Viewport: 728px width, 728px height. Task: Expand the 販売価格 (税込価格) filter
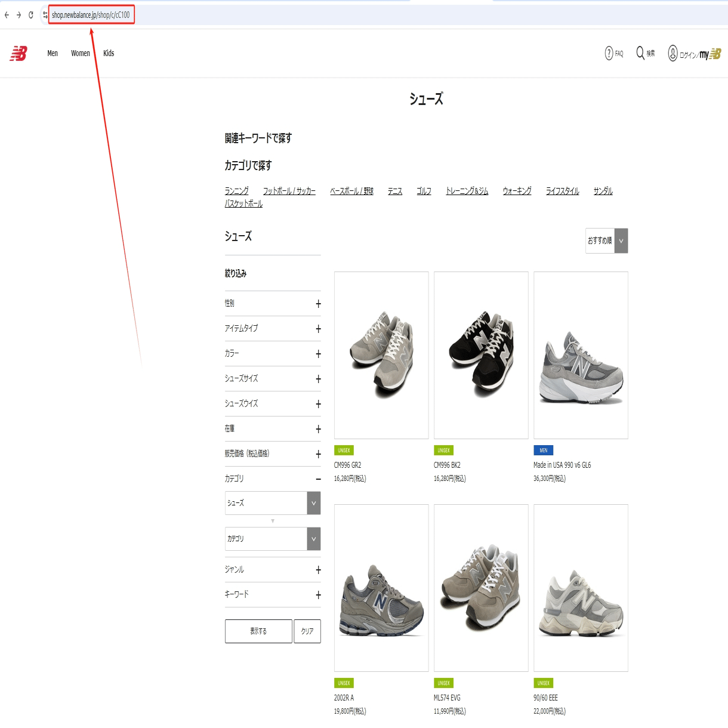pos(273,454)
